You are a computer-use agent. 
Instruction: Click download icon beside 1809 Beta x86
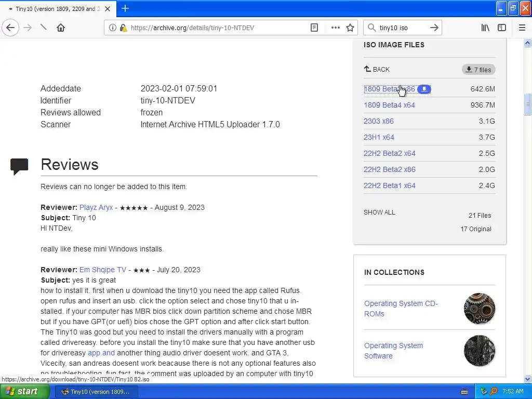(x=424, y=89)
